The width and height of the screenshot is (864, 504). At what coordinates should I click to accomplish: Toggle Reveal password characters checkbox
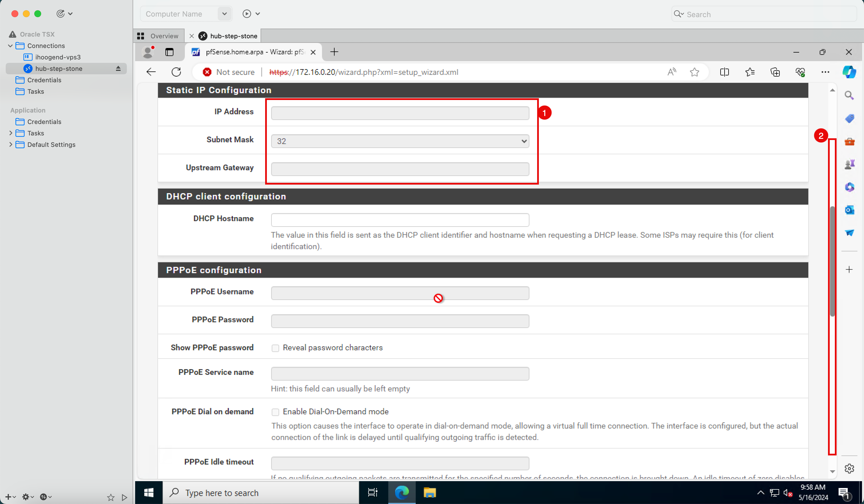tap(275, 348)
